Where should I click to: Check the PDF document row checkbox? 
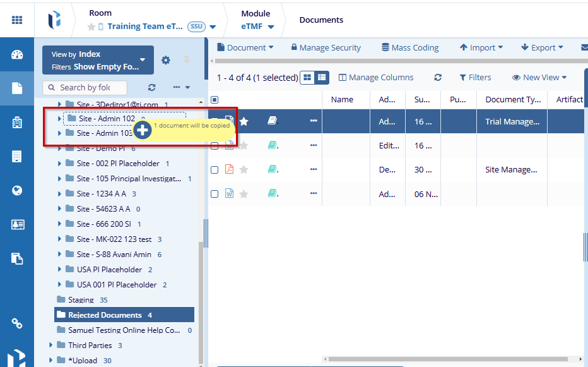pos(215,169)
